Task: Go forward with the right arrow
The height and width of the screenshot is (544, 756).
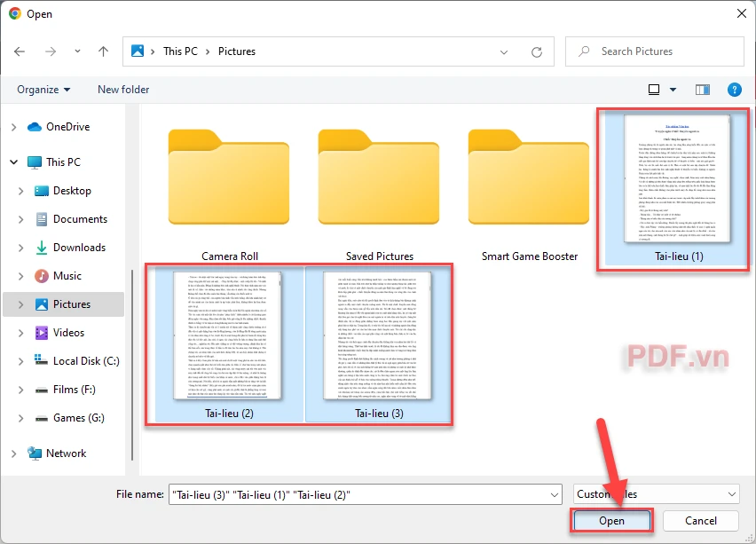Action: pyautogui.click(x=51, y=51)
